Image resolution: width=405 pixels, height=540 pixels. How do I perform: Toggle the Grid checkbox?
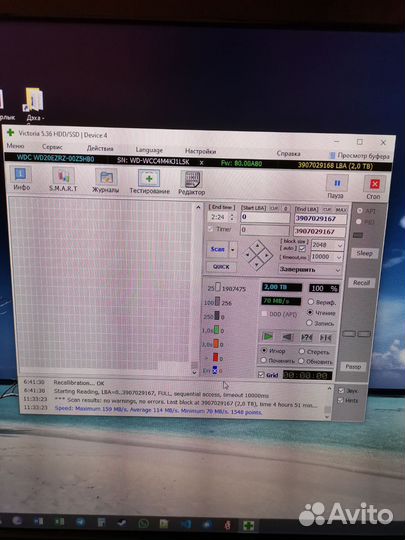(261, 375)
